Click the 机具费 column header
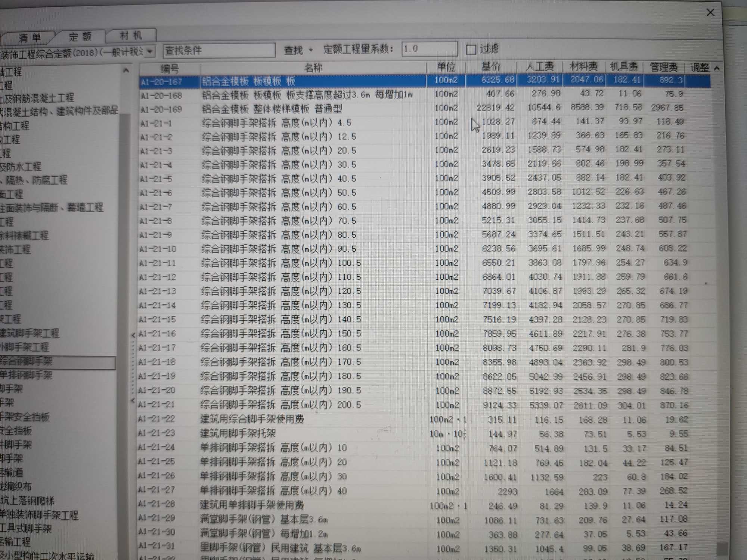 point(624,67)
